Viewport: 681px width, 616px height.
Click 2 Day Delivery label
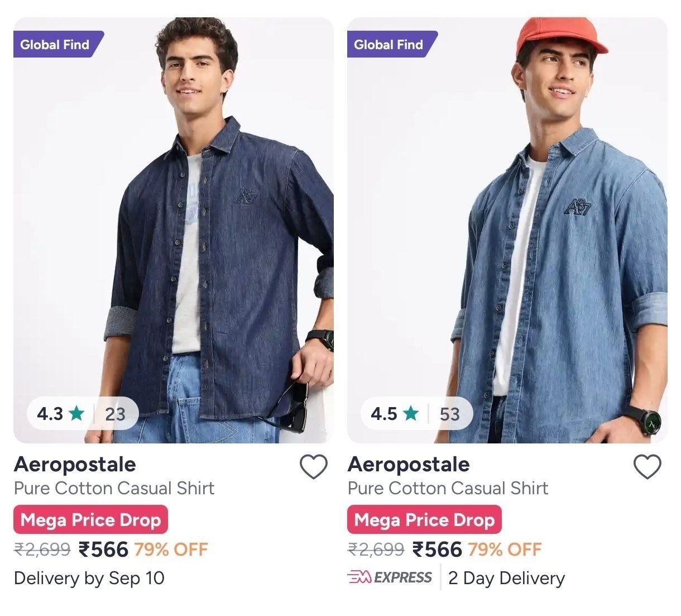pos(506,578)
